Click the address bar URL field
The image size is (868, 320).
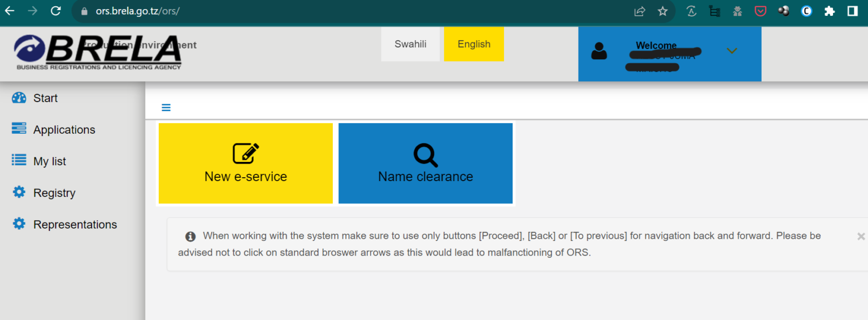(x=339, y=11)
